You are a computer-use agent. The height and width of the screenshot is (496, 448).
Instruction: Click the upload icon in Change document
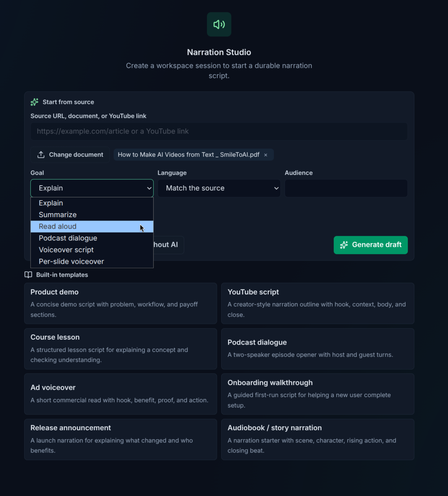pos(41,155)
